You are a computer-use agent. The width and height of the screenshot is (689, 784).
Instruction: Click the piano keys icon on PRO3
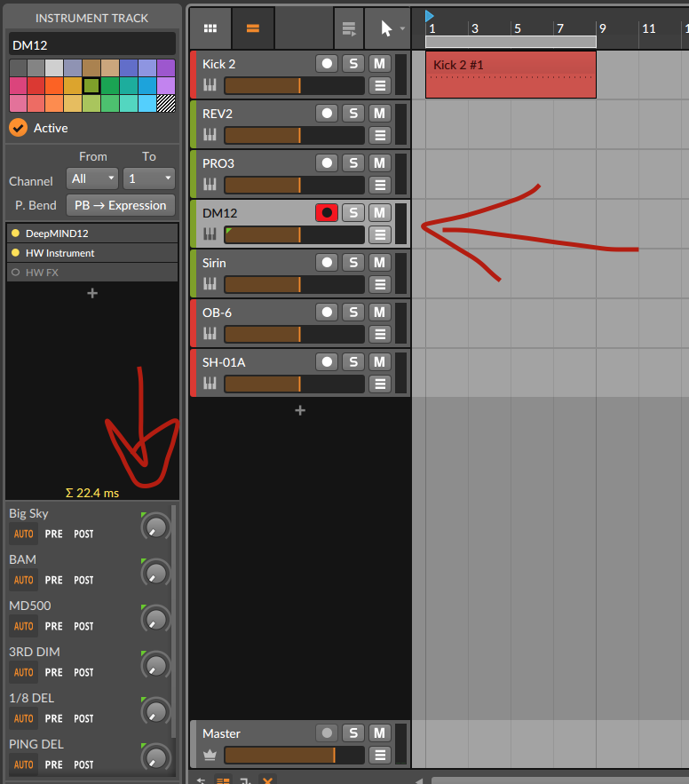click(210, 185)
